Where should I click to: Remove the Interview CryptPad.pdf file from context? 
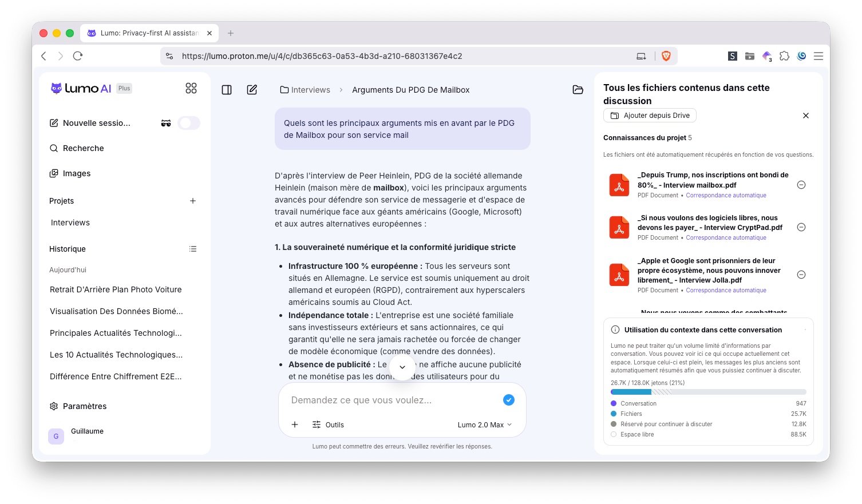tap(801, 227)
